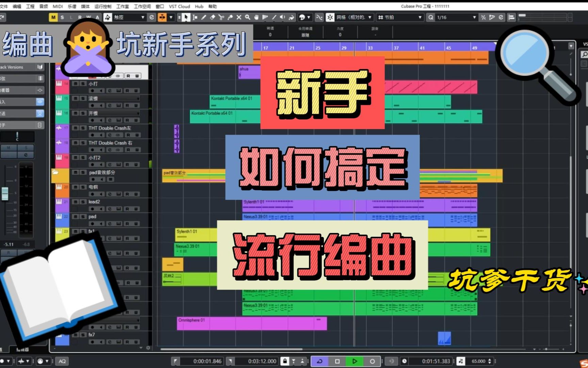Viewport: 588px width, 368px height.
Task: Mute the 小打 track
Action: pos(75,83)
